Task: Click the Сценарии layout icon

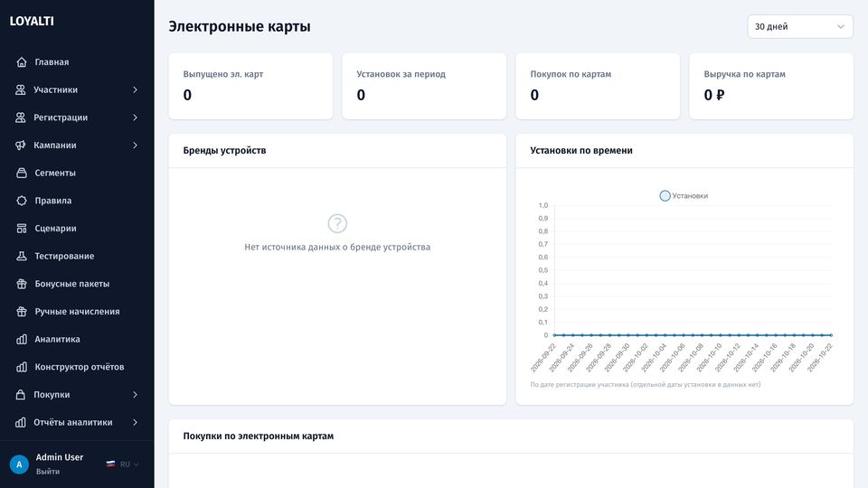Action: (x=22, y=228)
